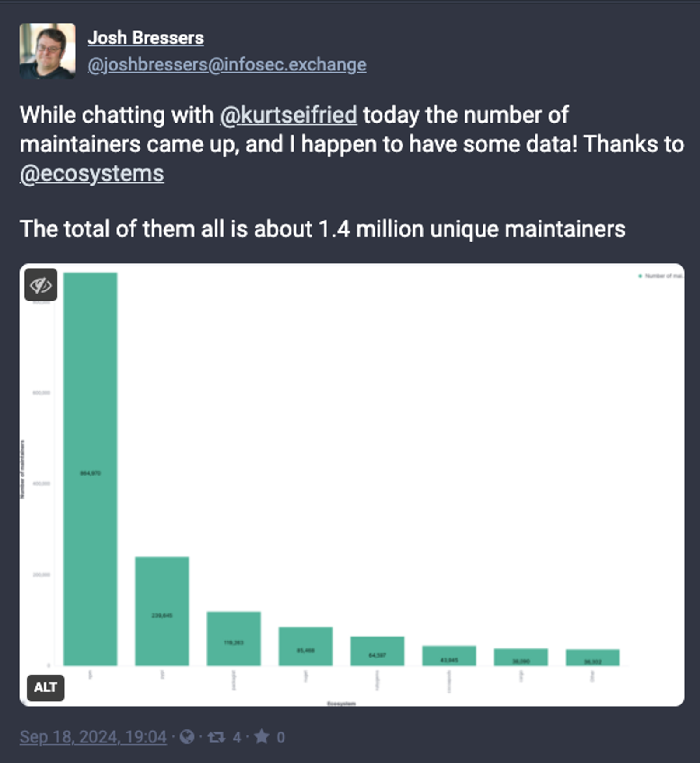Visit the @joshbressers@infosec.exchange handle
This screenshot has width=700, height=763.
pos(227,65)
